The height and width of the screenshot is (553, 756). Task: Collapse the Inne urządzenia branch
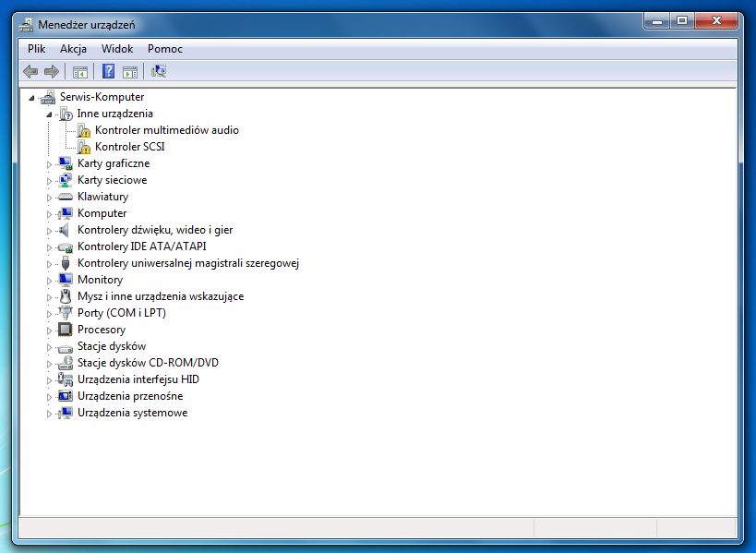click(49, 114)
